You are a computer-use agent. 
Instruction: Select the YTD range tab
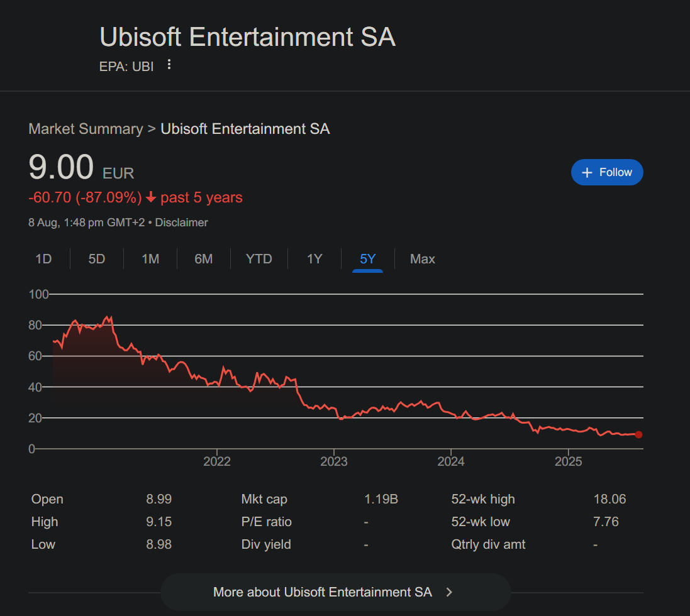coord(259,259)
